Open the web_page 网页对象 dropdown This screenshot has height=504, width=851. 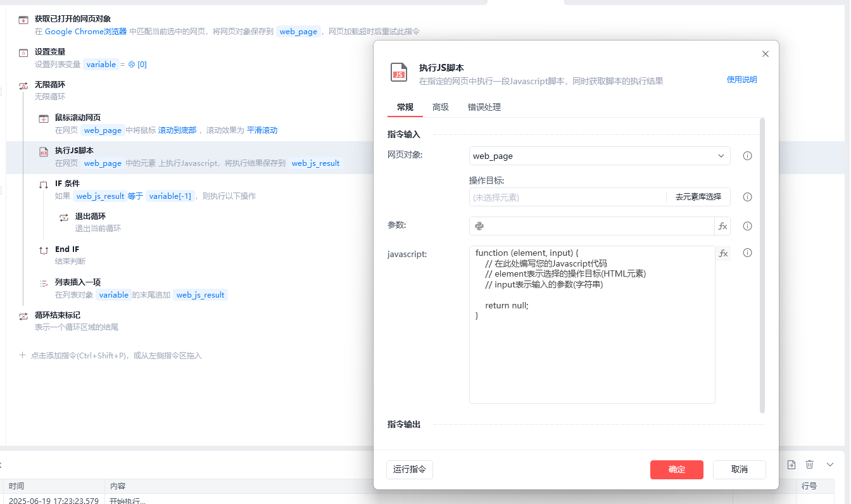click(x=600, y=156)
